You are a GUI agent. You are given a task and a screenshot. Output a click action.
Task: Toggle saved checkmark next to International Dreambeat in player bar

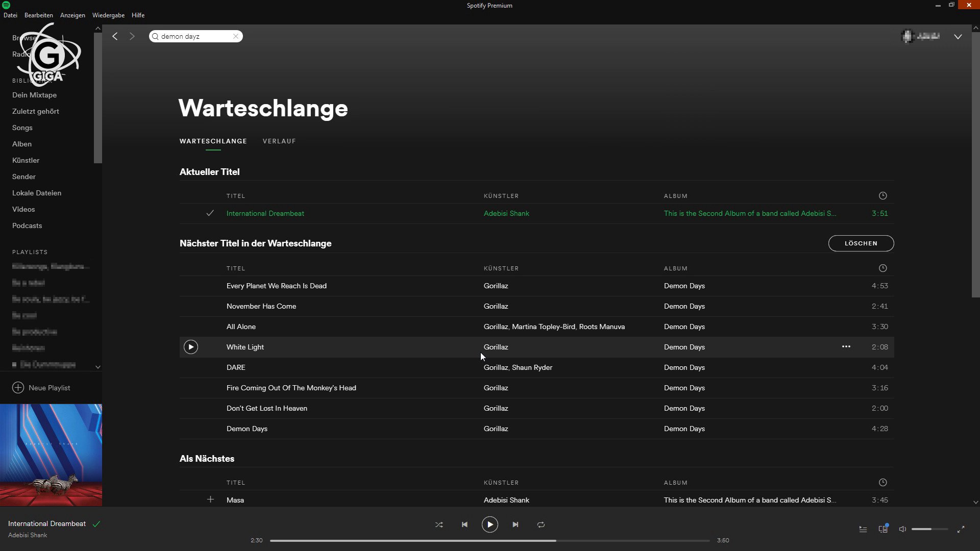tap(96, 524)
